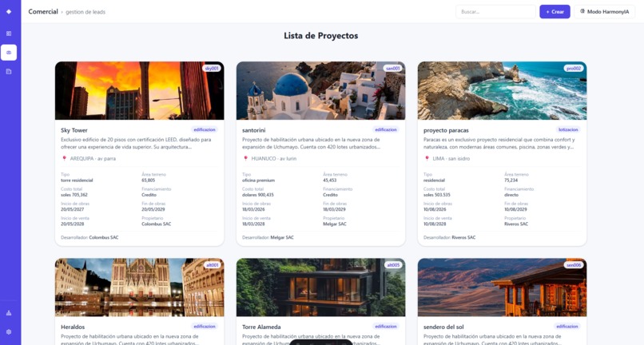Click area terreno value 45,453
644x345 pixels.
click(329, 180)
